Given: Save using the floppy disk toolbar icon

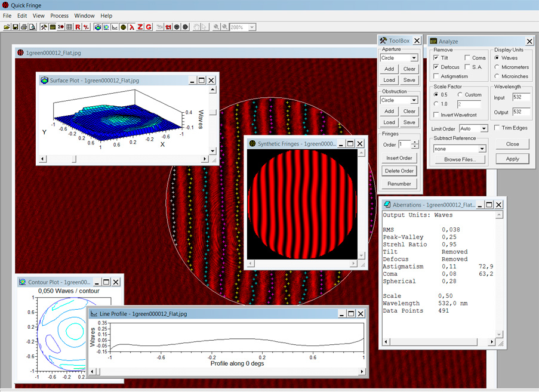Looking at the screenshot, I should pos(15,27).
